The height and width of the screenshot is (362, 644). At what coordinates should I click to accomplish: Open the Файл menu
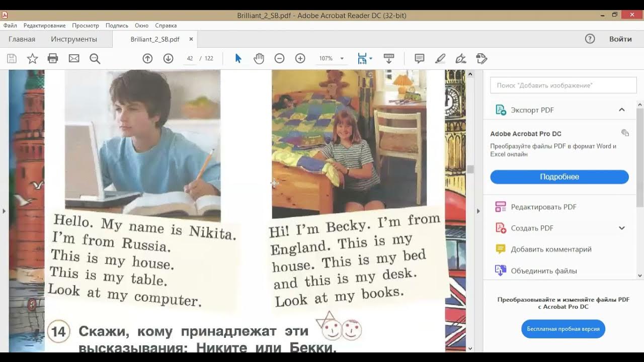(x=10, y=25)
